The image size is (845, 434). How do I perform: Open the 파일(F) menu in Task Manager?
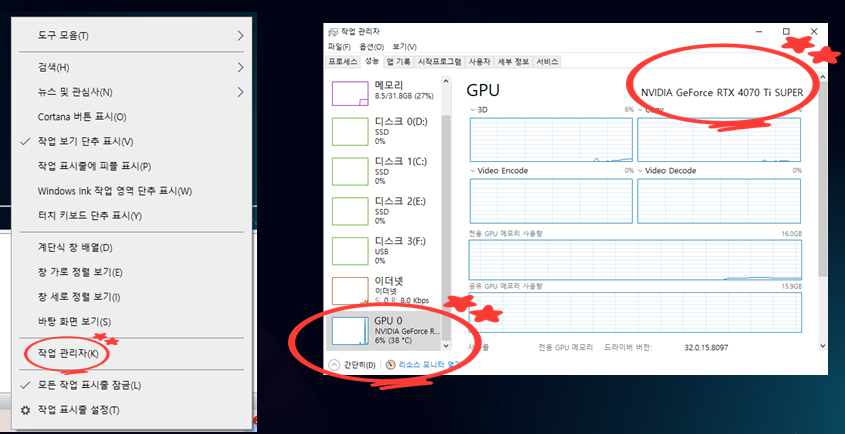click(x=339, y=47)
